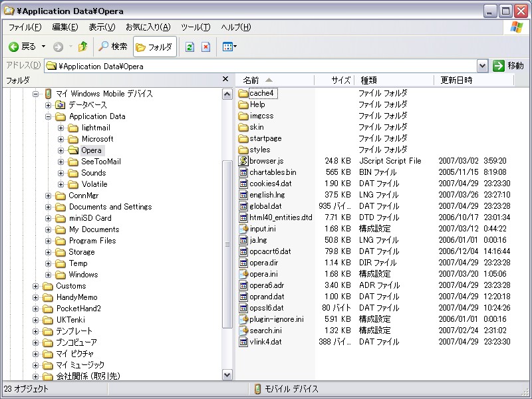Expand the データベース tree node
The image size is (532, 399).
click(48, 105)
